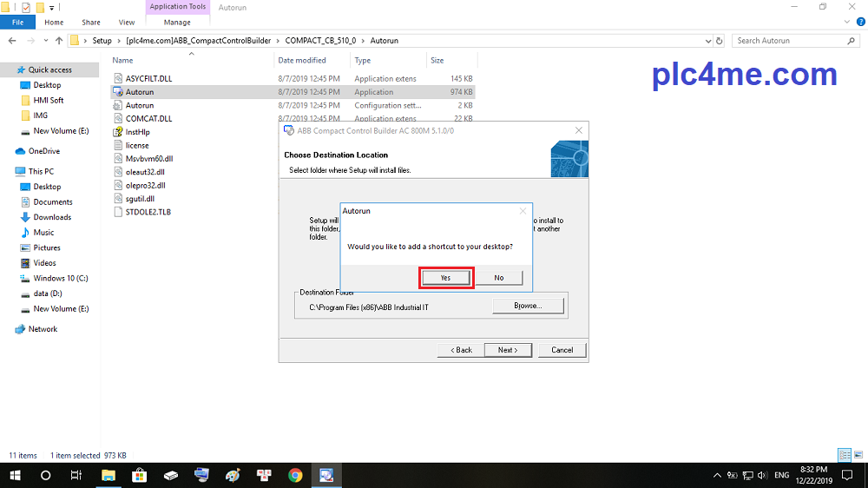The height and width of the screenshot is (488, 868).
Task: Open Windows 10 (C:) drive
Action: click(x=61, y=278)
